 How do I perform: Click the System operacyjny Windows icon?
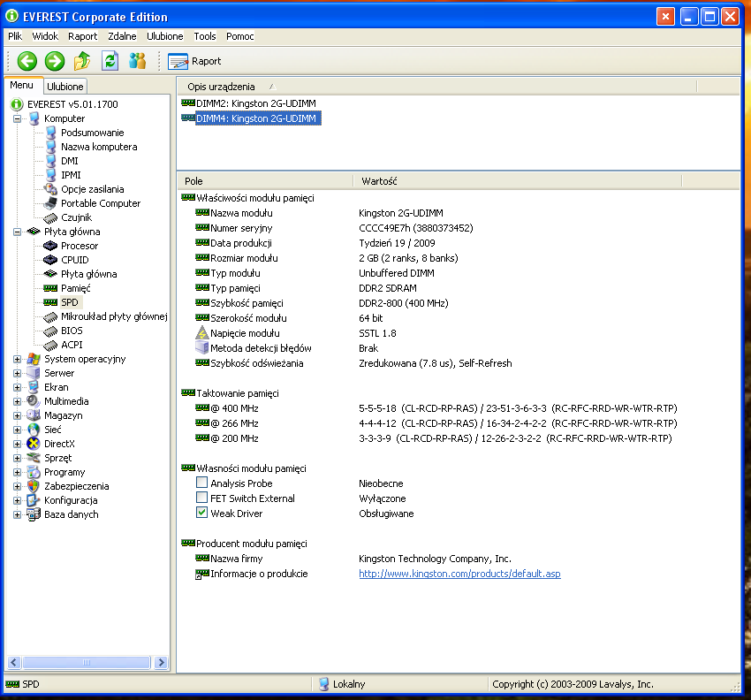tap(34, 359)
